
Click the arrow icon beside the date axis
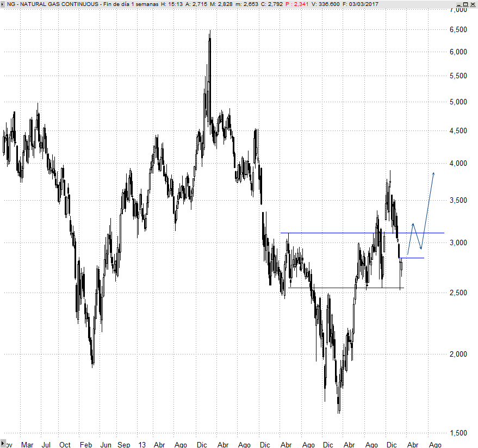[x=3, y=444]
